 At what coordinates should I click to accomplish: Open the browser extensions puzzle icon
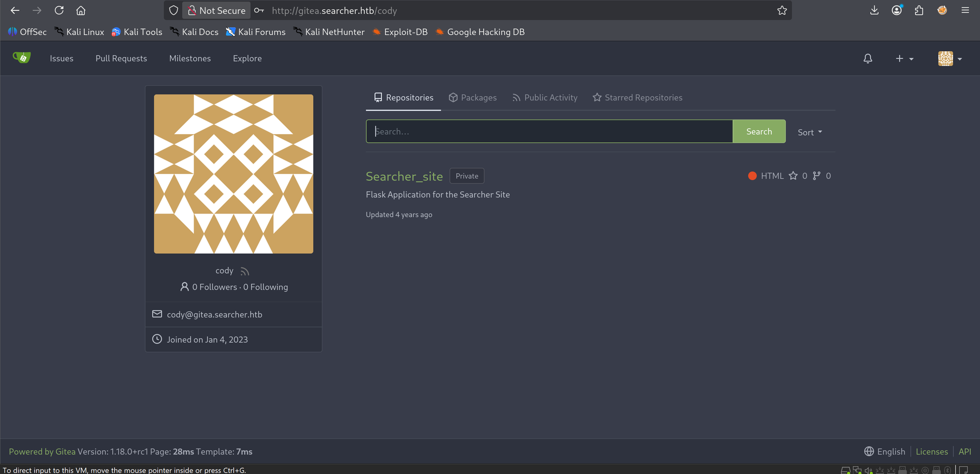(x=919, y=10)
